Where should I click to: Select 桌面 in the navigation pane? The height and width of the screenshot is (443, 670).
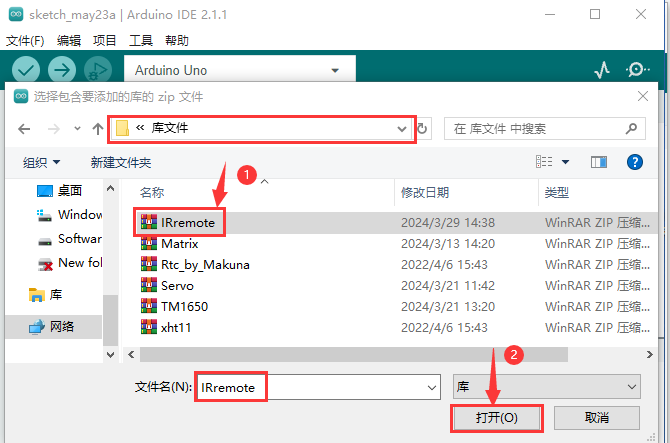point(59,191)
